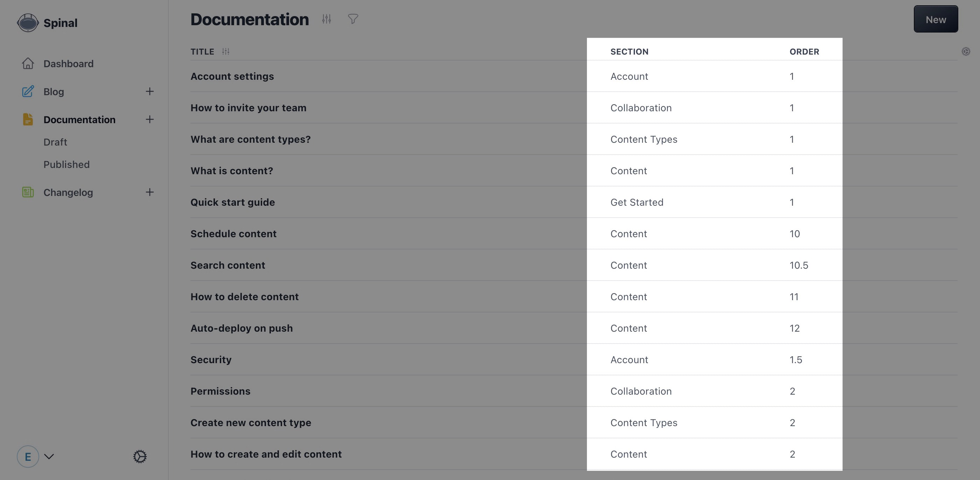
Task: Click the Blog pencil edit icon
Action: 28,91
